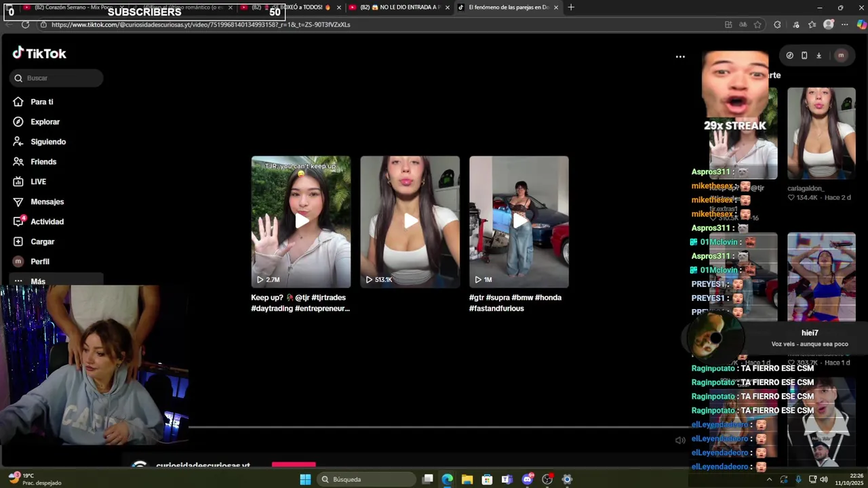868x488 pixels.
Task: Go to Siguiendo in sidebar
Action: click(x=39, y=142)
